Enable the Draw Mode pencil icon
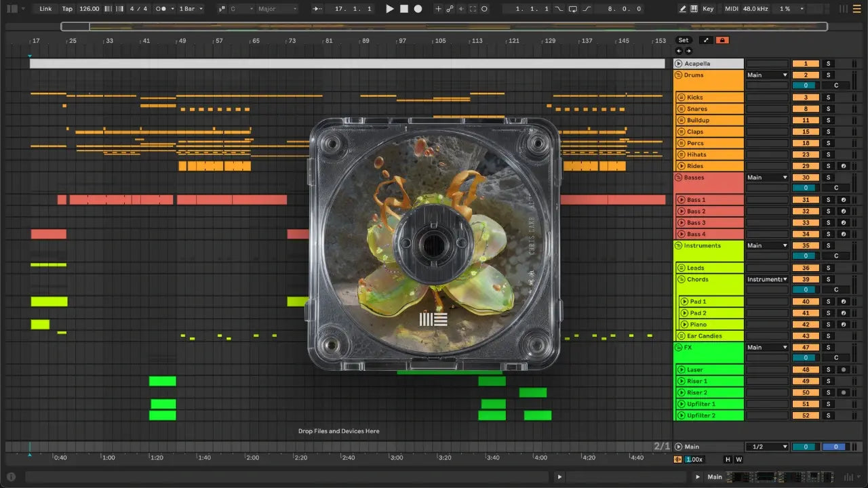 tap(683, 9)
